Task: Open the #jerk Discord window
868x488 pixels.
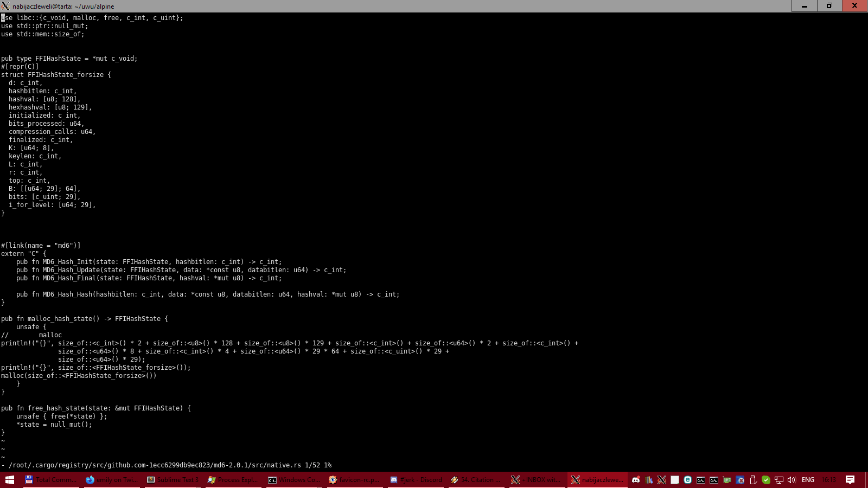Action: point(416,480)
